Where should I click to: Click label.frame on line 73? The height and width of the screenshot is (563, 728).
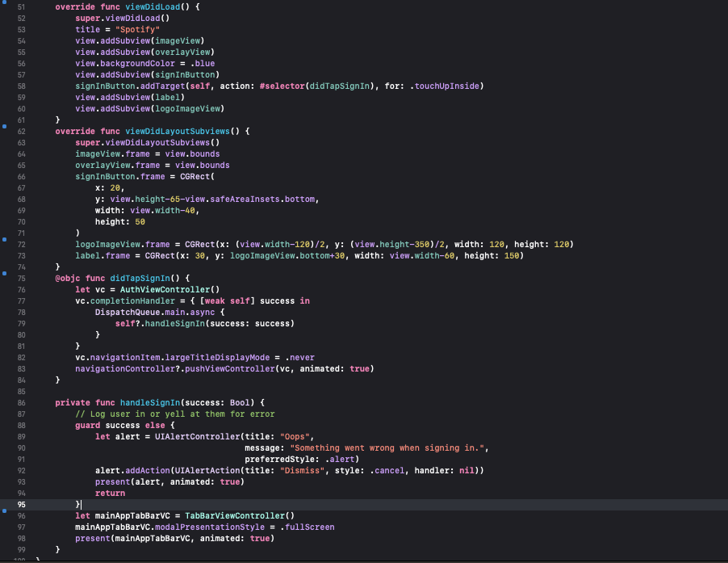[103, 256]
